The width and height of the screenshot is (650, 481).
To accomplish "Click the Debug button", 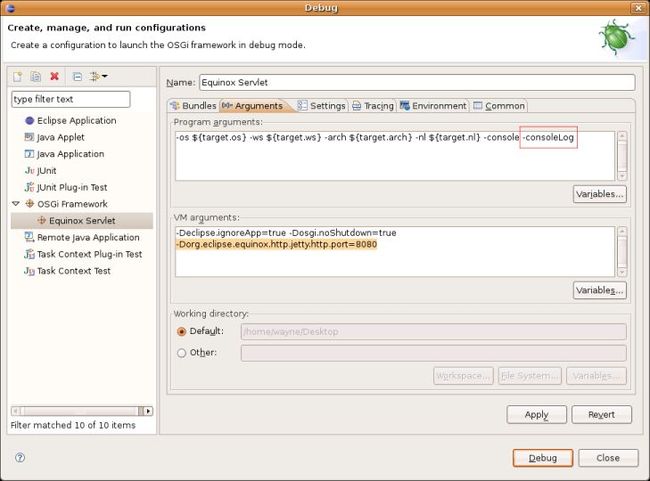I will pos(543,458).
